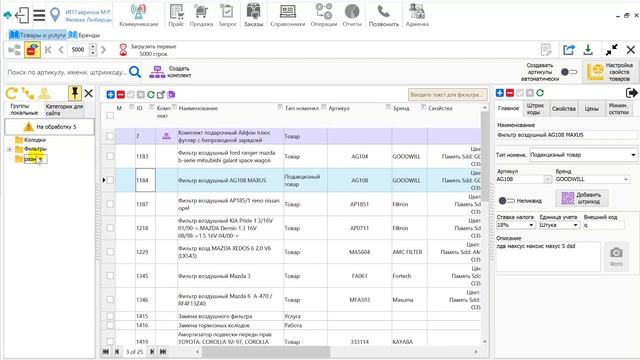Image resolution: width=640 pixels, height=360 pixels.
Task: Click the logout door icon
Action: tap(22, 15)
